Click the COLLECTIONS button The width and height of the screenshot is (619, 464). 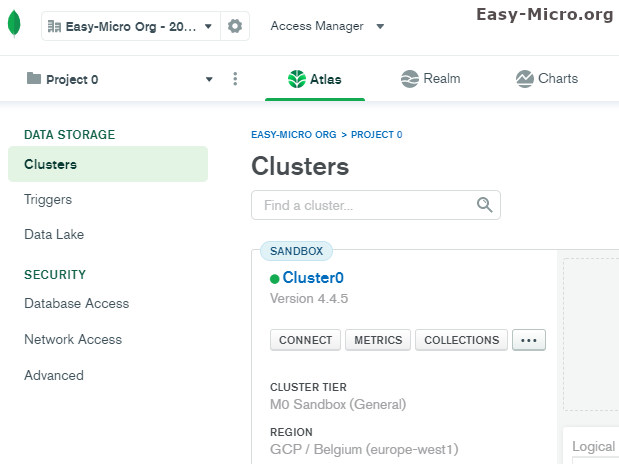pyautogui.click(x=461, y=340)
